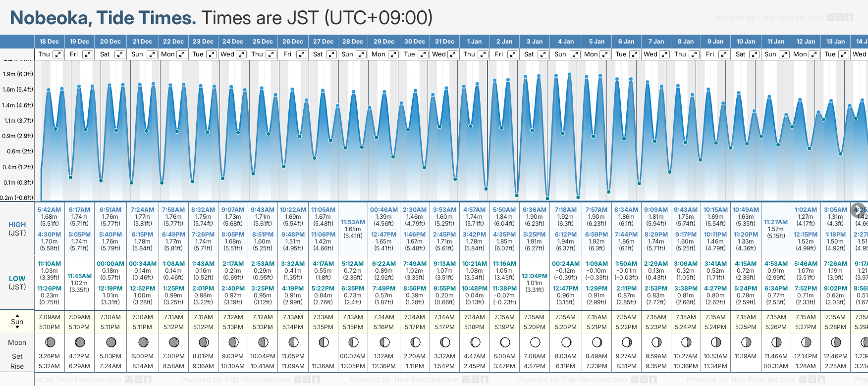Viewport: 868px width, 386px height.
Task: Select the 31 Dec date header
Action: coord(444,42)
